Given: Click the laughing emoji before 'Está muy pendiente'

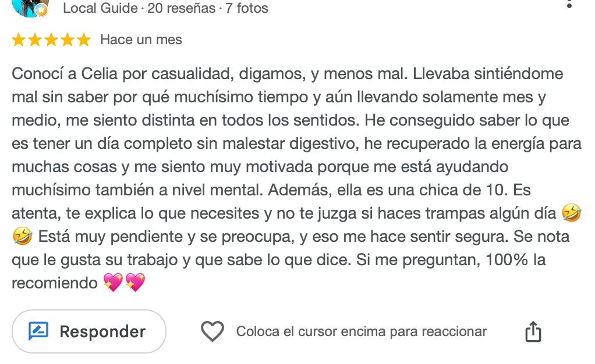Looking at the screenshot, I should 22,236.
